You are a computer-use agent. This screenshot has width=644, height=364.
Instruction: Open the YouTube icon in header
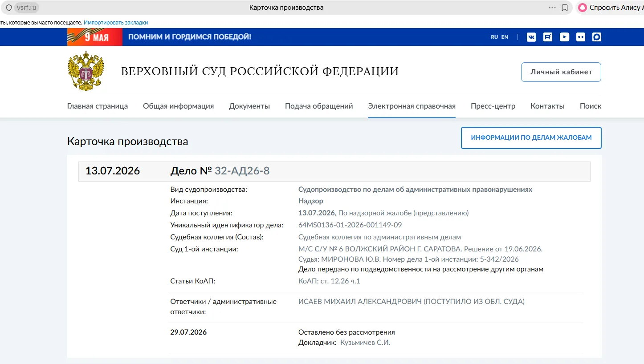[x=564, y=37]
